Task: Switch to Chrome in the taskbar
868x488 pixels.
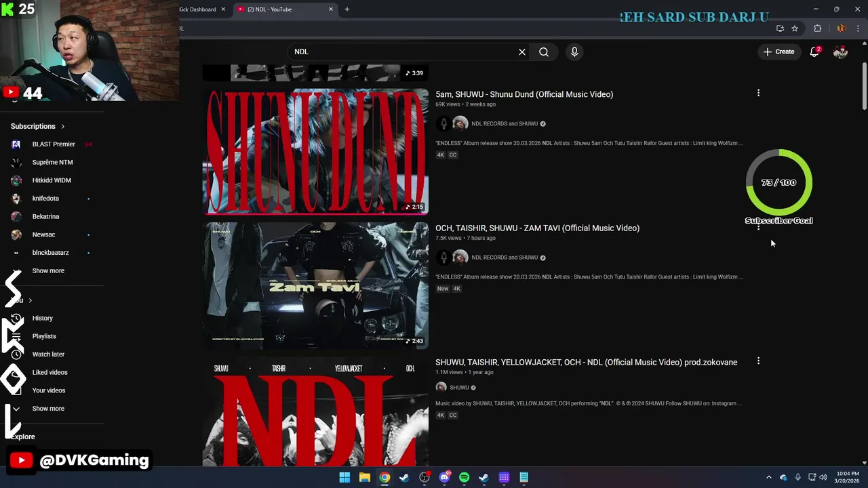Action: click(384, 477)
